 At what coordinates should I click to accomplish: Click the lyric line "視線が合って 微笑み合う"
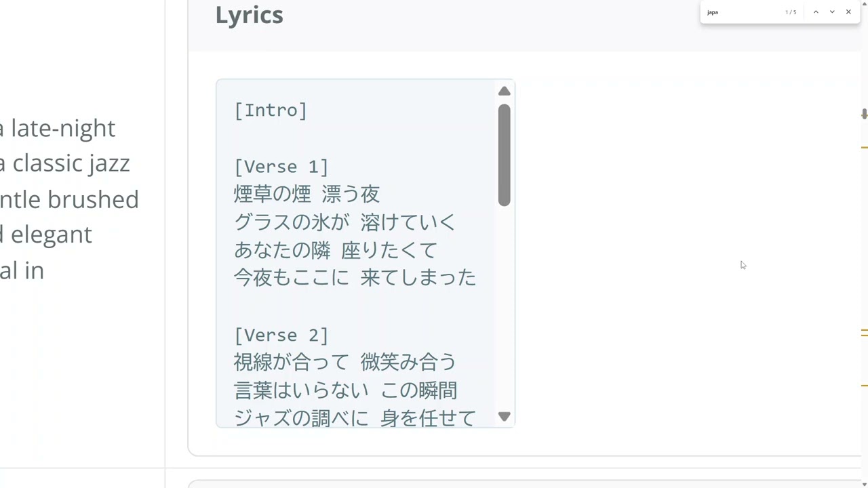pos(345,363)
